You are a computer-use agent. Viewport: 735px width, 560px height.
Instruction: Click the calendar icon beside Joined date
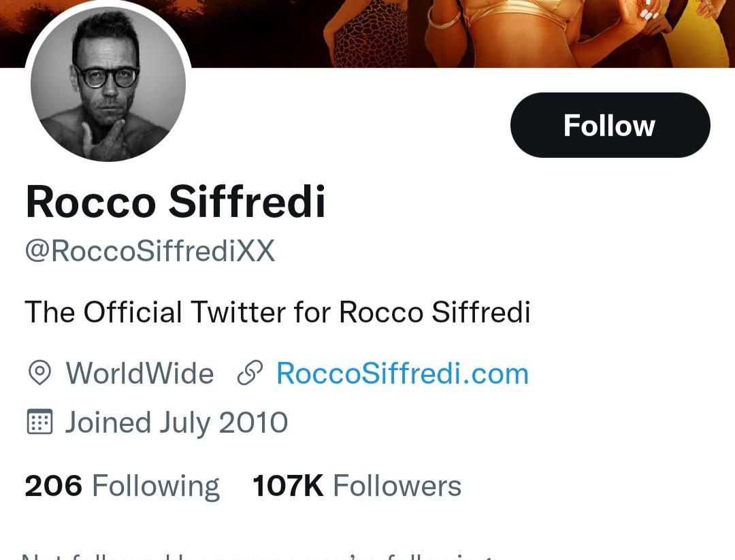39,423
